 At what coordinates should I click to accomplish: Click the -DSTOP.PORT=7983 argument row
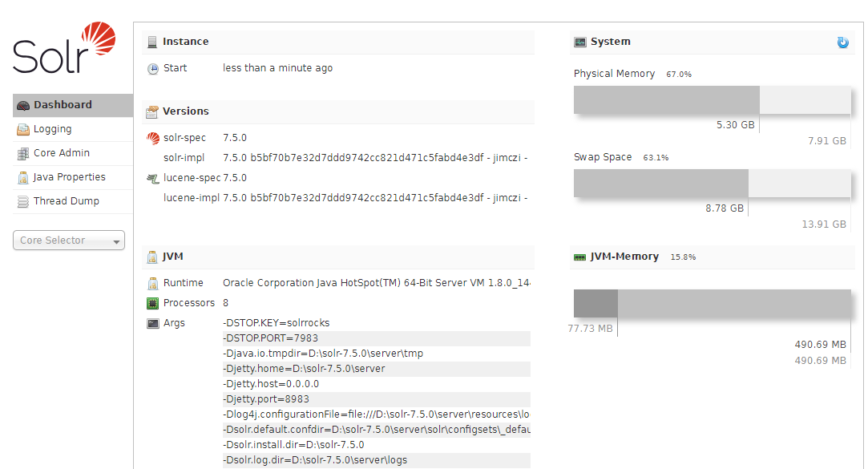click(377, 338)
